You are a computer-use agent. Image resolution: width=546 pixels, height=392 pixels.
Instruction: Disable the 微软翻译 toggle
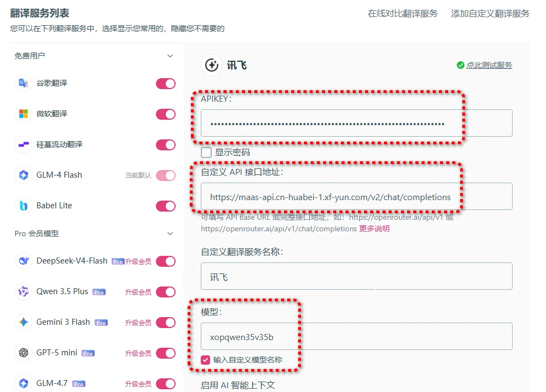pos(166,114)
